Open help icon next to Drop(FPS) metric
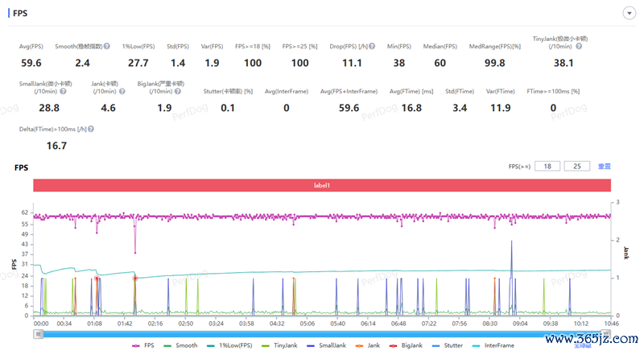Viewport: 644px width, 351px height. (x=372, y=47)
